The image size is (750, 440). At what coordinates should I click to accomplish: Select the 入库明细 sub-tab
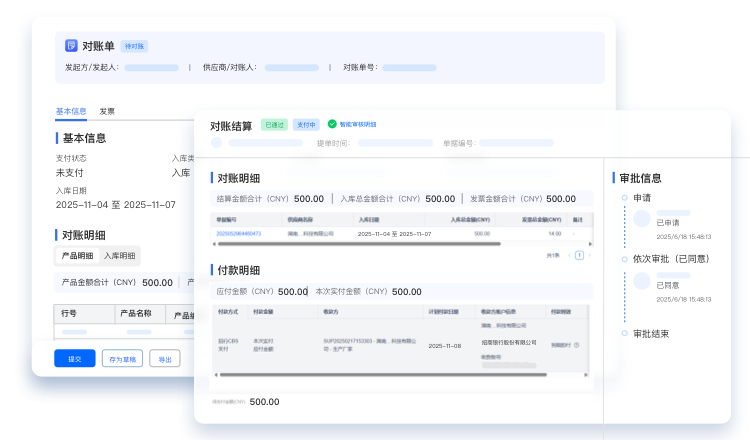click(120, 256)
